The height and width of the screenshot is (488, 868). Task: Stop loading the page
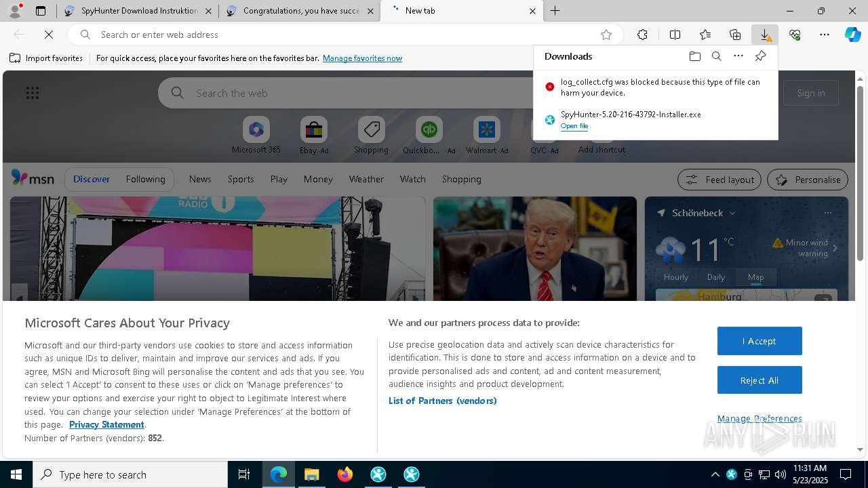click(49, 35)
